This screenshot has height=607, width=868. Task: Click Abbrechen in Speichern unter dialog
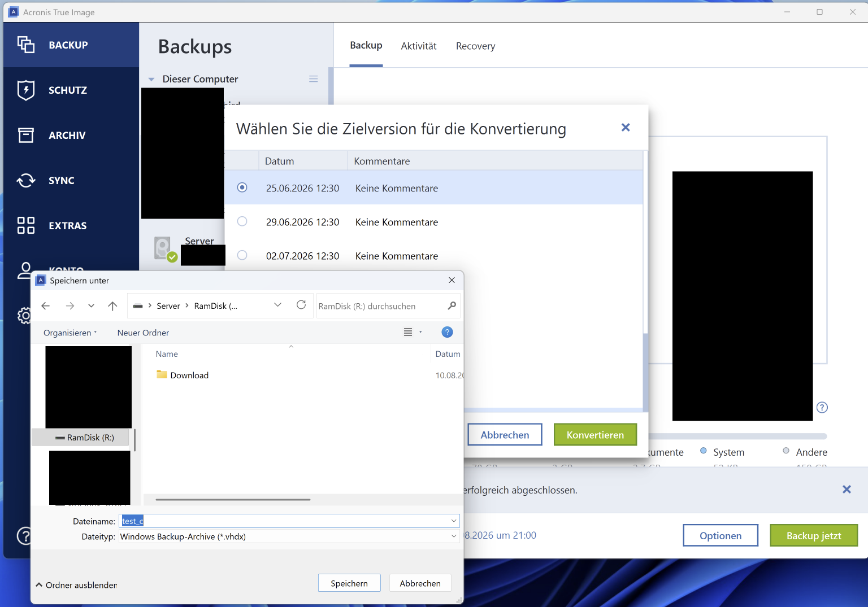tap(420, 583)
